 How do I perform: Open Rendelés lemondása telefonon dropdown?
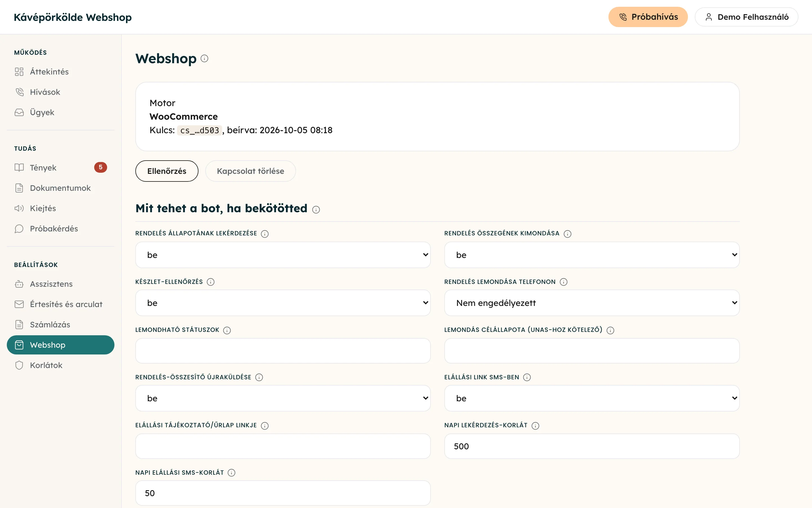(592, 303)
